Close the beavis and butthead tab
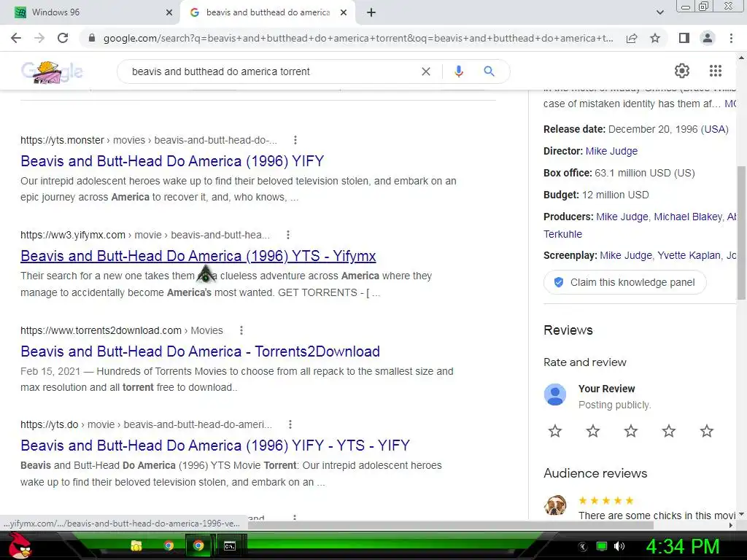The width and height of the screenshot is (747, 560). pyautogui.click(x=344, y=12)
